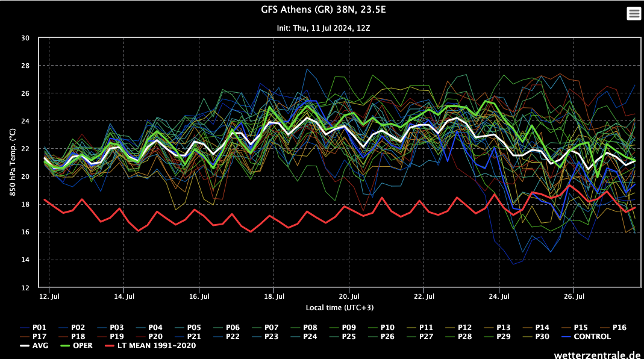The image size is (644, 359).
Task: Click the 24 value on y-axis
Action: click(x=25, y=121)
